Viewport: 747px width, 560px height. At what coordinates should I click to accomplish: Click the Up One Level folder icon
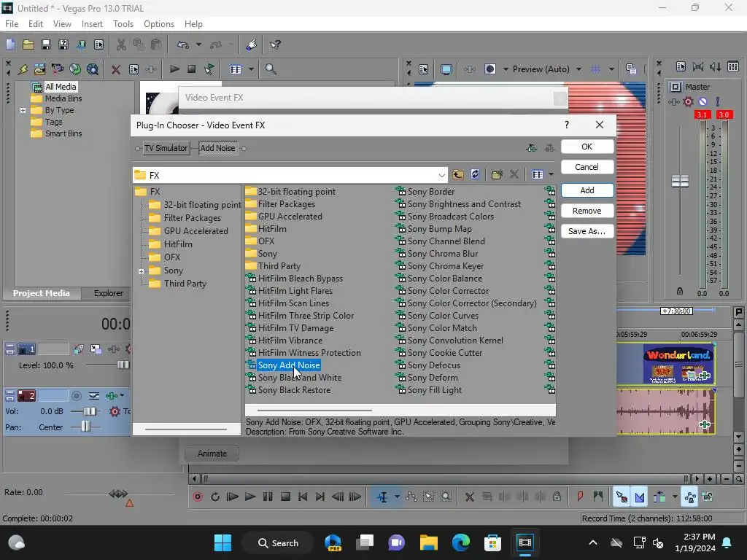(458, 175)
